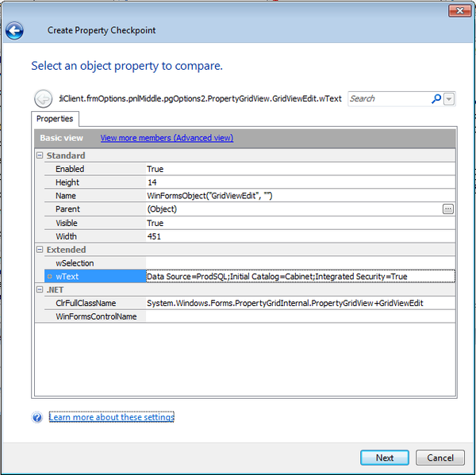Screen dimensions: 476x475
Task: Click the blue back arrow button
Action: (x=14, y=31)
